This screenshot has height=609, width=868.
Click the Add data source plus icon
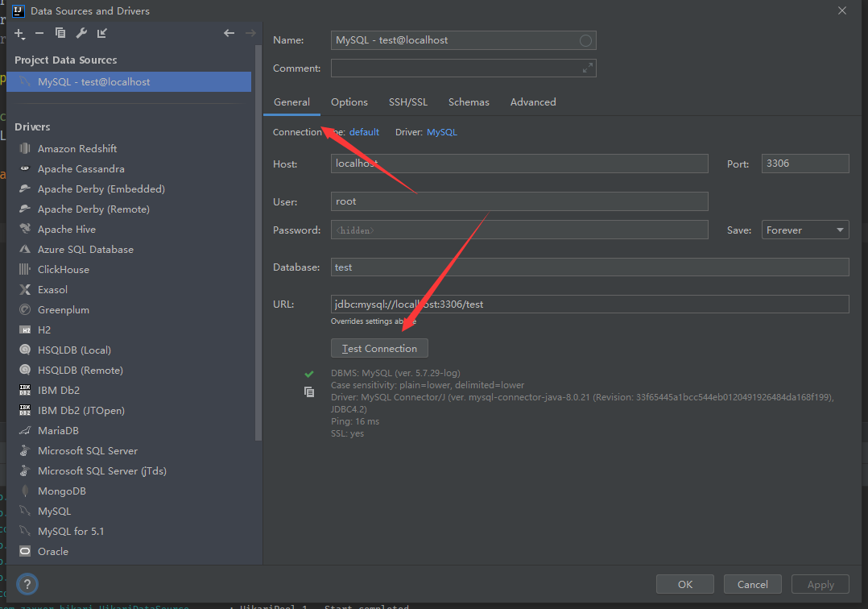(x=19, y=34)
